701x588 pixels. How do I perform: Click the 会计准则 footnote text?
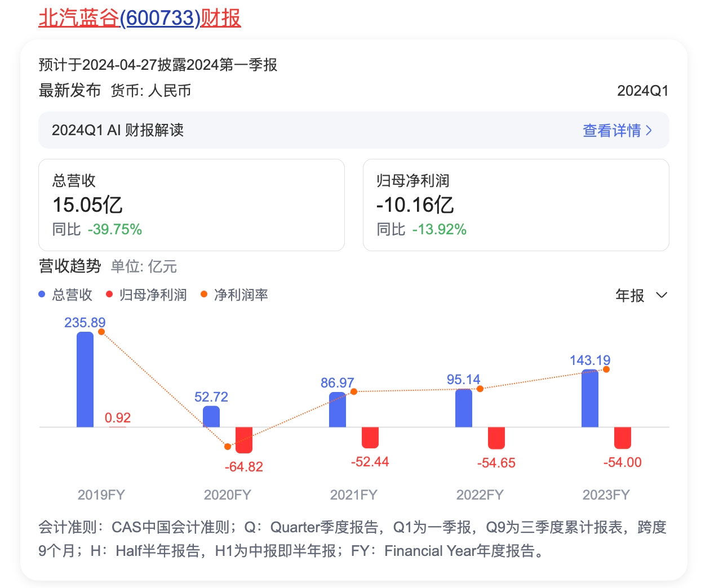click(x=353, y=539)
